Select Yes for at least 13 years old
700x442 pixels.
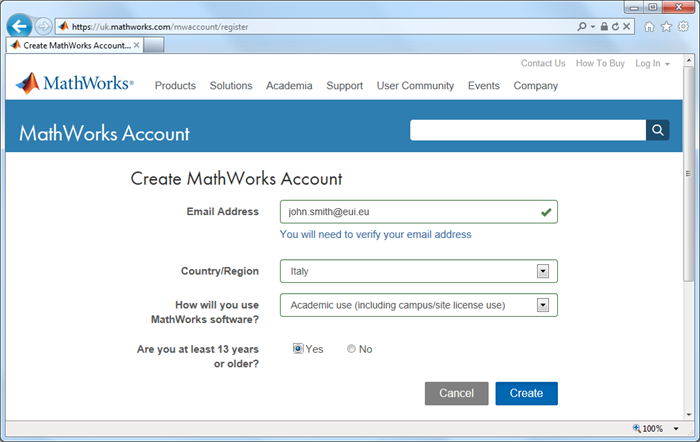pyautogui.click(x=298, y=349)
